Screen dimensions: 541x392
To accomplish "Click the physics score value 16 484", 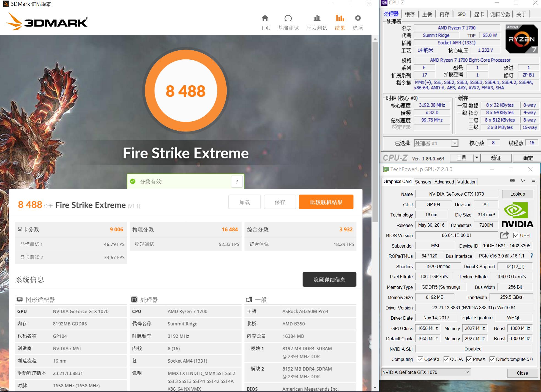I will [230, 229].
